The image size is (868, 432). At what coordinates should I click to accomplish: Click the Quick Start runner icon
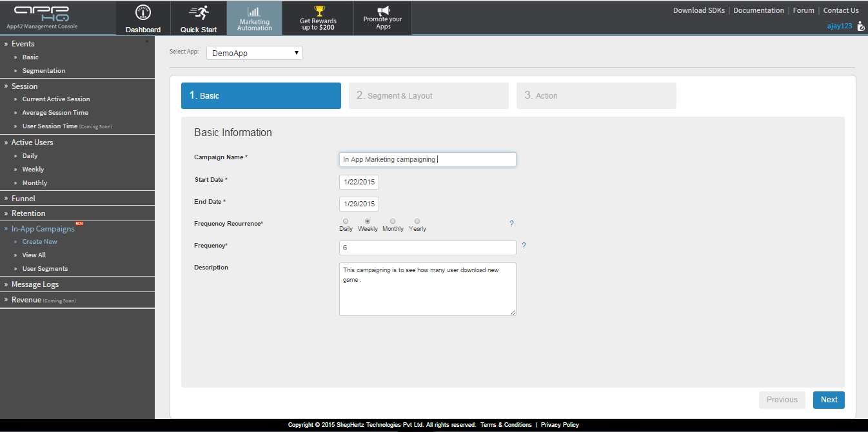point(199,13)
